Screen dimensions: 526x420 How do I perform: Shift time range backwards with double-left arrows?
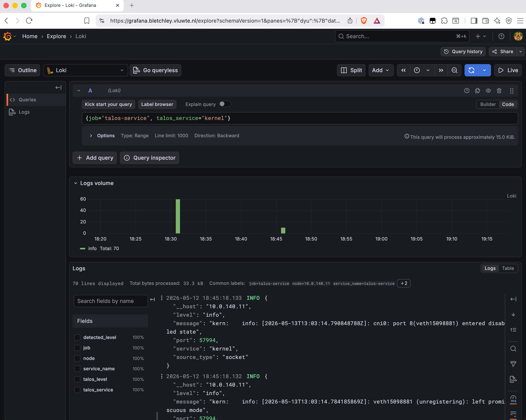403,70
